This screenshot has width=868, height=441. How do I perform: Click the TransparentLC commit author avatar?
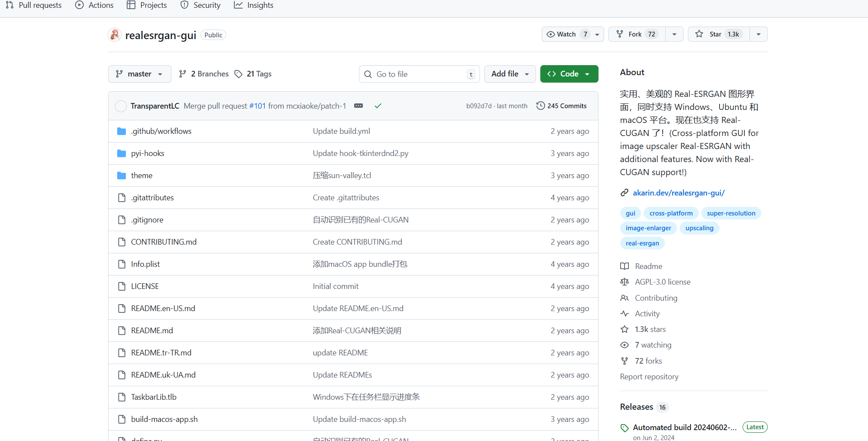click(x=121, y=106)
